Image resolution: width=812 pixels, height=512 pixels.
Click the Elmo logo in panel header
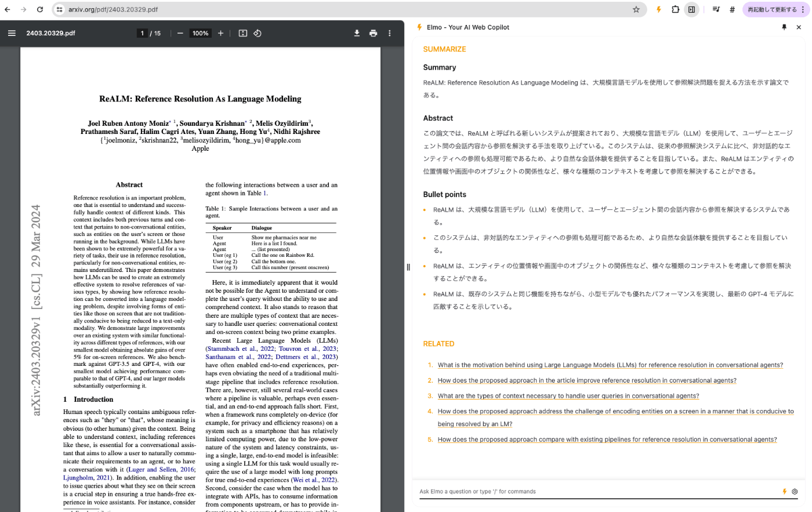click(x=419, y=27)
